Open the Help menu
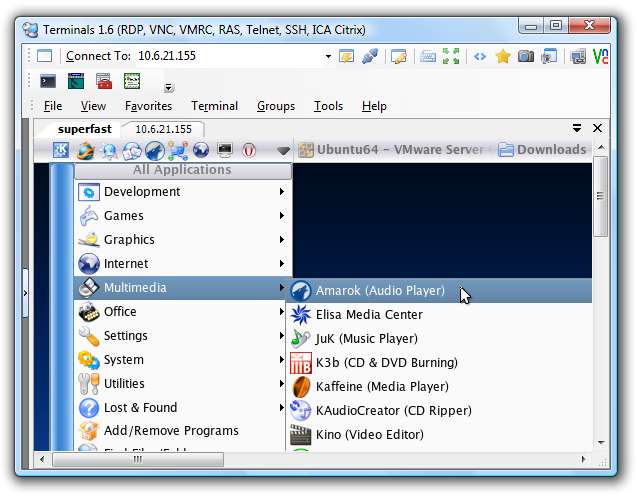This screenshot has width=637, height=496. [374, 106]
